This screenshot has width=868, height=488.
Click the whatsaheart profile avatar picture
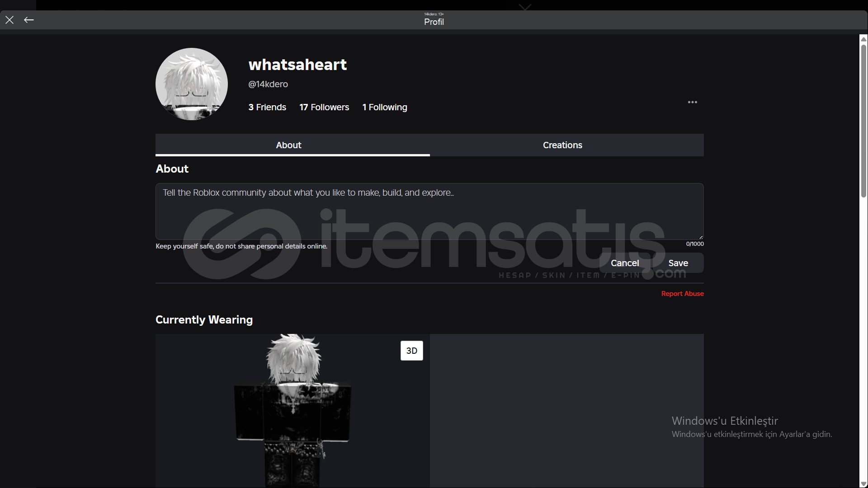tap(192, 84)
